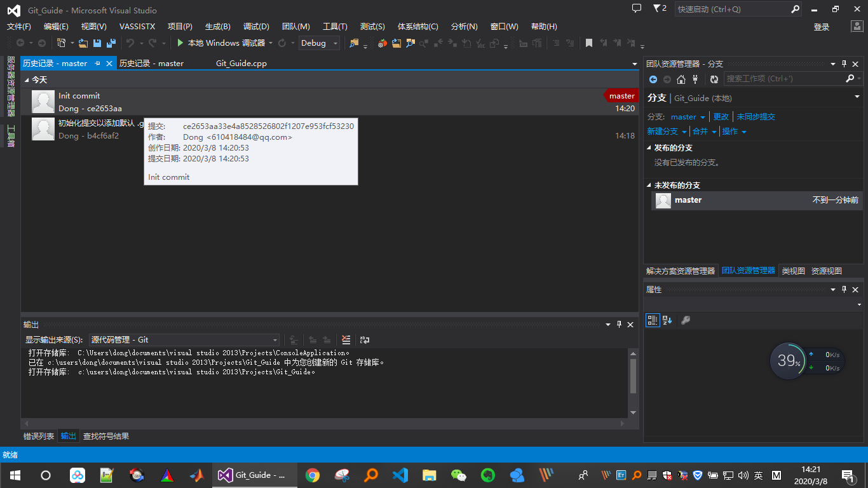Click the Open File folder icon
This screenshot has width=868, height=488.
[83, 43]
